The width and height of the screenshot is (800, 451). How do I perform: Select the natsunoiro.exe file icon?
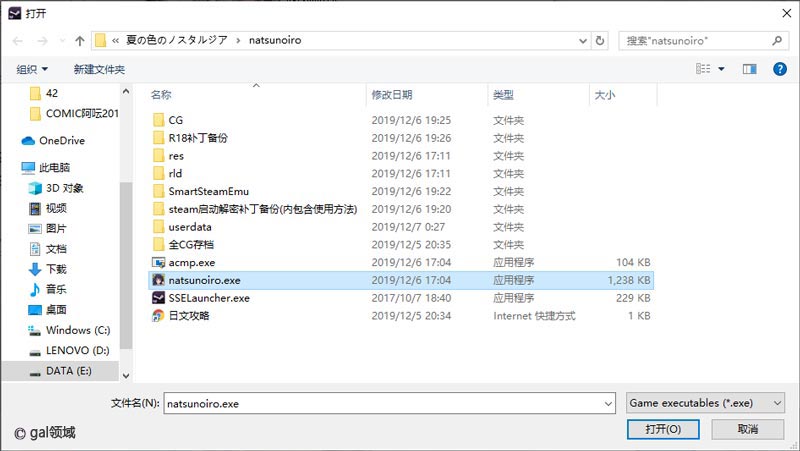[x=158, y=281]
